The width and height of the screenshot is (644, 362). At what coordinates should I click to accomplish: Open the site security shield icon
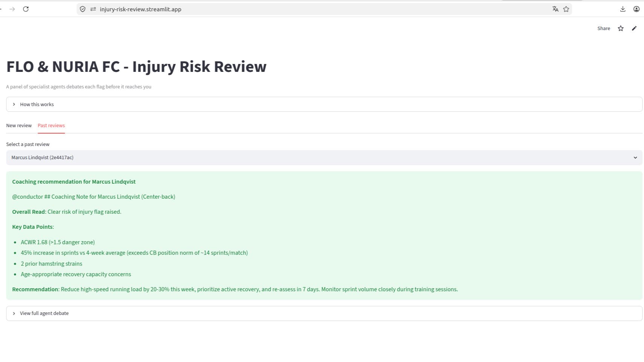[82, 9]
